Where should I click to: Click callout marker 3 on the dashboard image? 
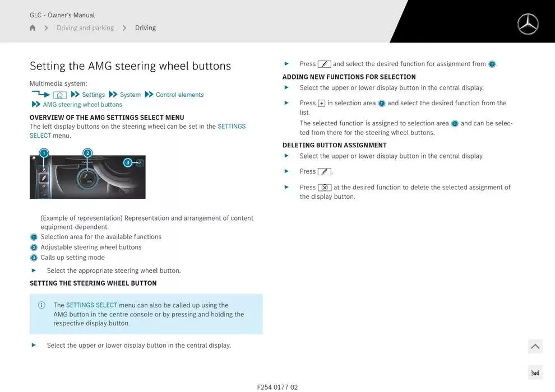pyautogui.click(x=128, y=162)
